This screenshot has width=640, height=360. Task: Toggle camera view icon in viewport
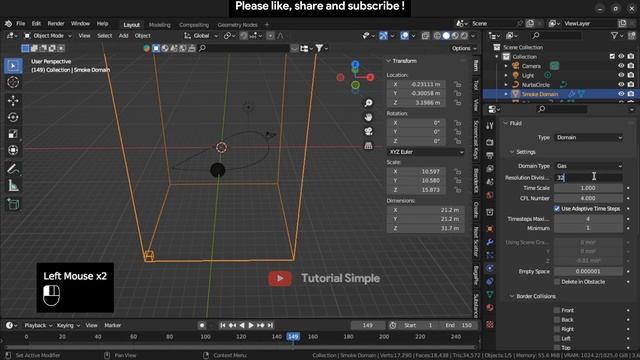click(368, 131)
